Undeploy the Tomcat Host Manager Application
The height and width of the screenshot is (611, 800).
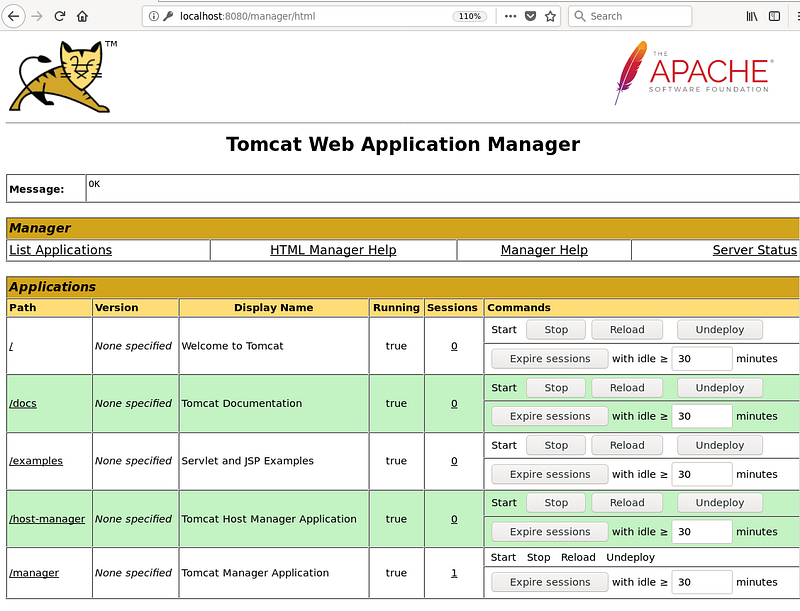coord(720,503)
